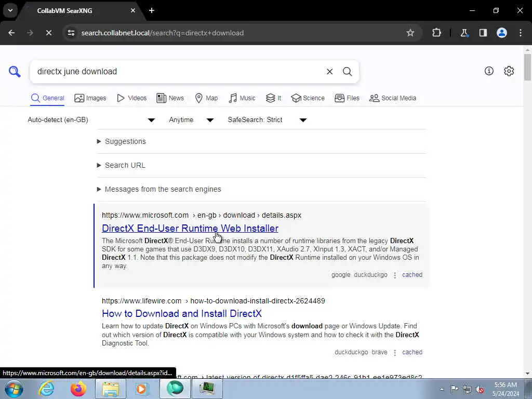Expand Messages from the search engines
532x399 pixels.
pos(159,189)
